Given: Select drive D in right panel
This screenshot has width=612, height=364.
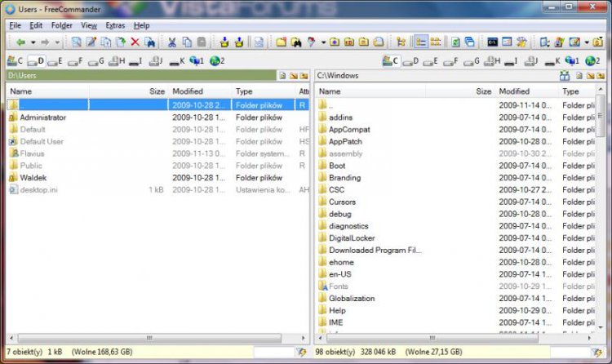Looking at the screenshot, I should pyautogui.click(x=410, y=61).
